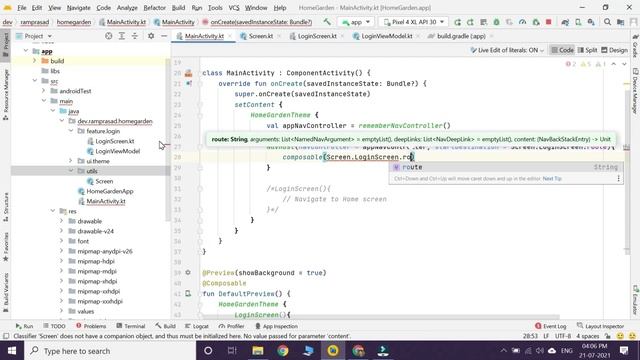640x360 pixels.
Task: Click the Make Project hammer icon
Action: pos(327,22)
